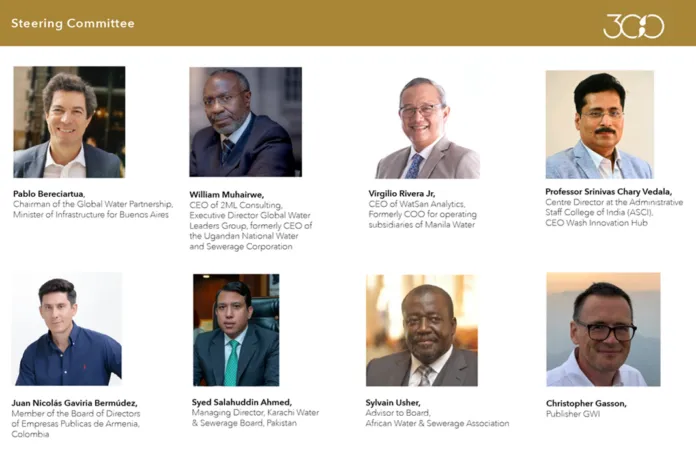
Task: Click 'African Water & Sewerage Association' text
Action: pos(437,423)
